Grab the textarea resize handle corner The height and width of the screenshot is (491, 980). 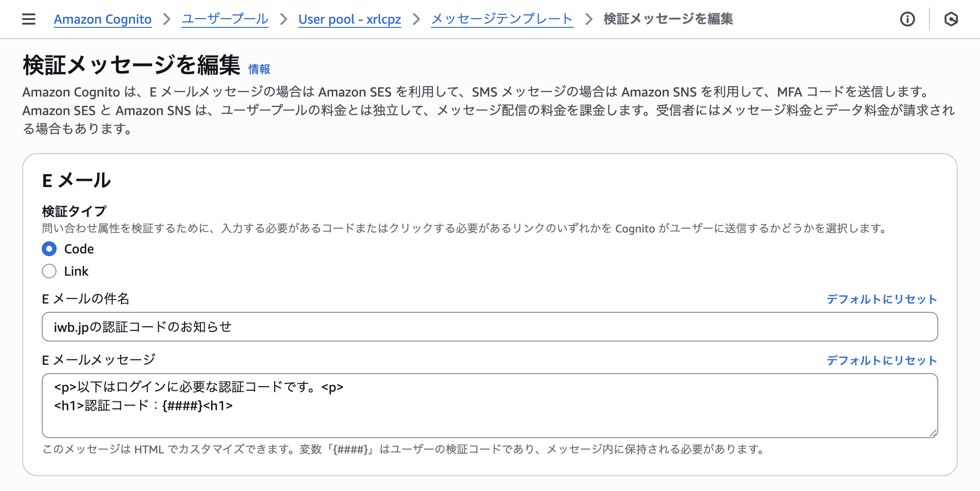pos(933,433)
